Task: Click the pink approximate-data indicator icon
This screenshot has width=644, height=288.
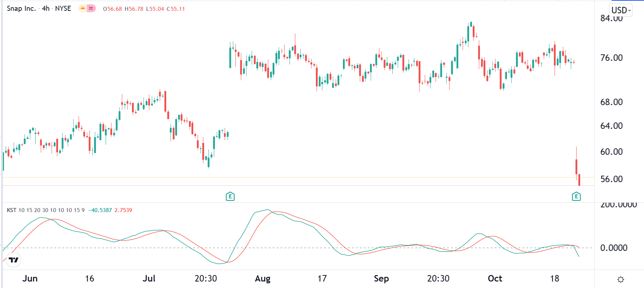Action: coord(92,8)
